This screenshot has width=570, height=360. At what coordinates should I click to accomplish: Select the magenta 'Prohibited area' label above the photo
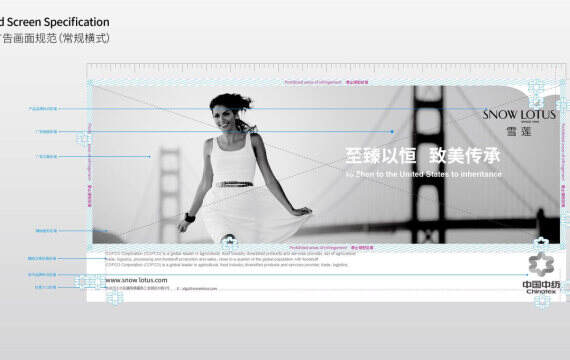326,83
